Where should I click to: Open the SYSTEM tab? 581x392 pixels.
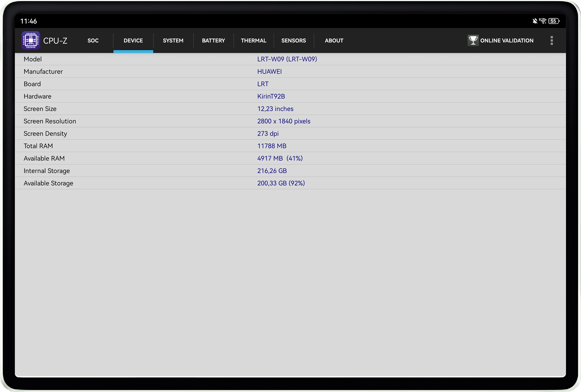pos(173,41)
